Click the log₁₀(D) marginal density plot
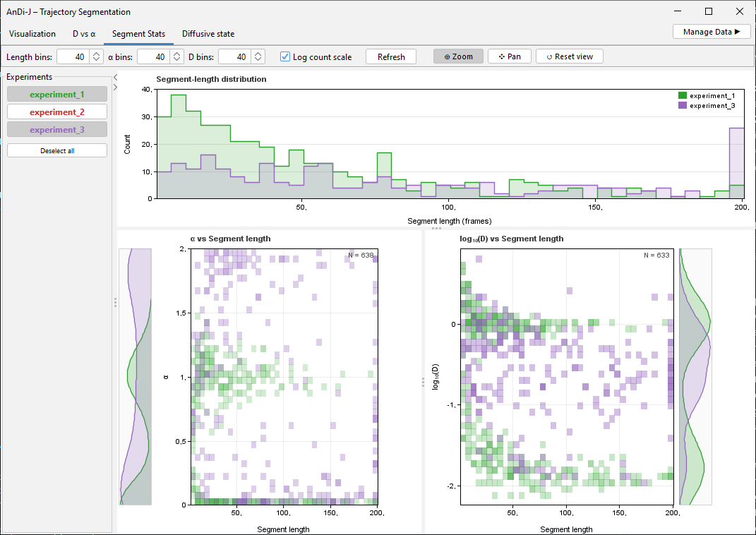Viewport: 756px width, 535px height. point(695,377)
